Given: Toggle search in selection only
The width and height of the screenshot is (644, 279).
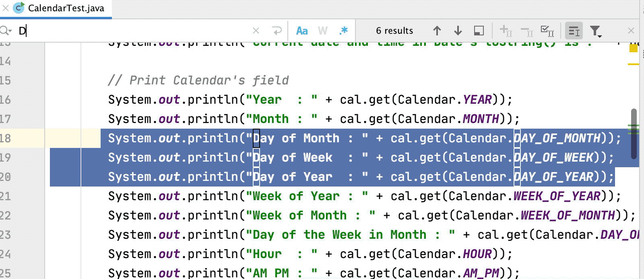Looking at the screenshot, I should [x=574, y=31].
